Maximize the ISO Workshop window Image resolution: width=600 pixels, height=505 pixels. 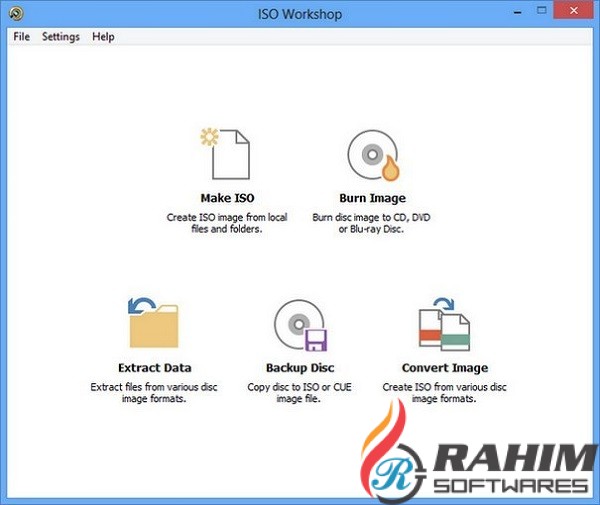[x=541, y=11]
